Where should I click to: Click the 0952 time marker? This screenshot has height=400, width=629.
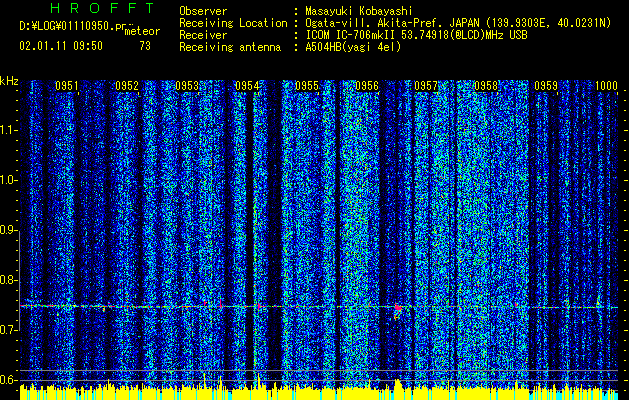click(127, 85)
